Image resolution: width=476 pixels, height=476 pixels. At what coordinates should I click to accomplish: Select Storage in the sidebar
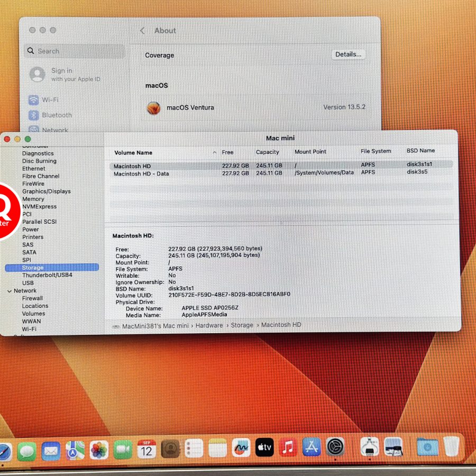[52, 268]
